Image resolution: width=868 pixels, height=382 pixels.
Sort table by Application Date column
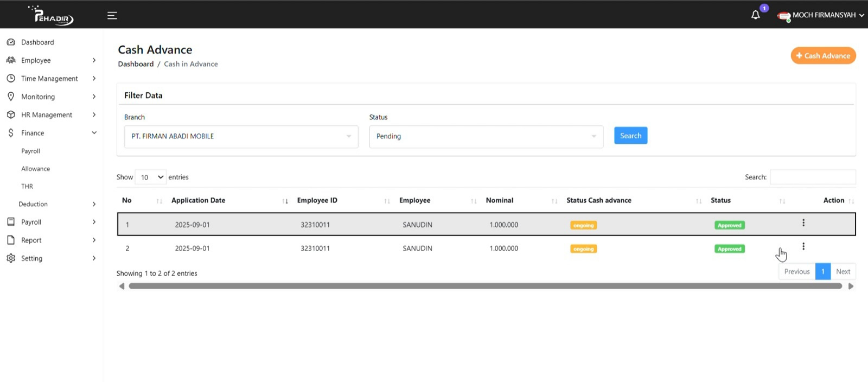pyautogui.click(x=198, y=200)
